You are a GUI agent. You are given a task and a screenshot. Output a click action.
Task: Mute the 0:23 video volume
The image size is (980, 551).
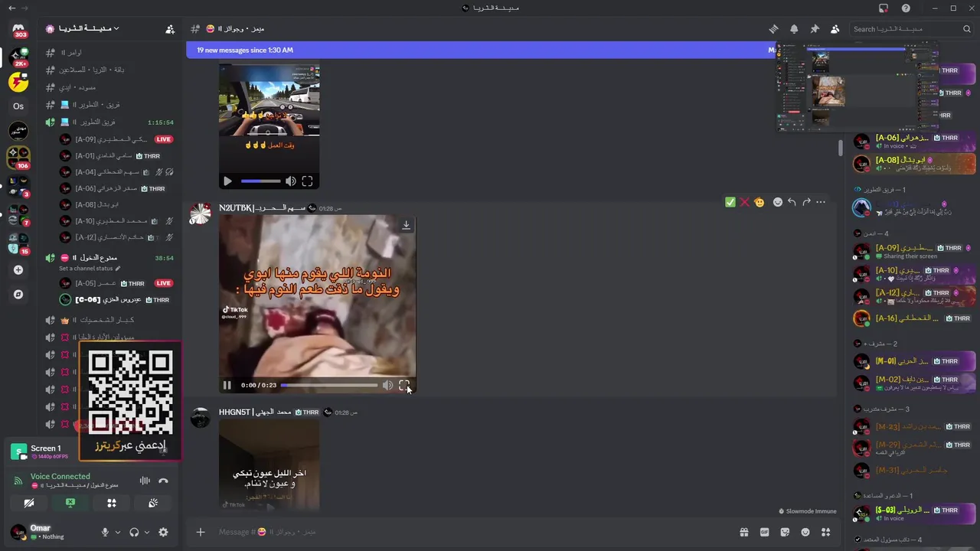click(387, 385)
